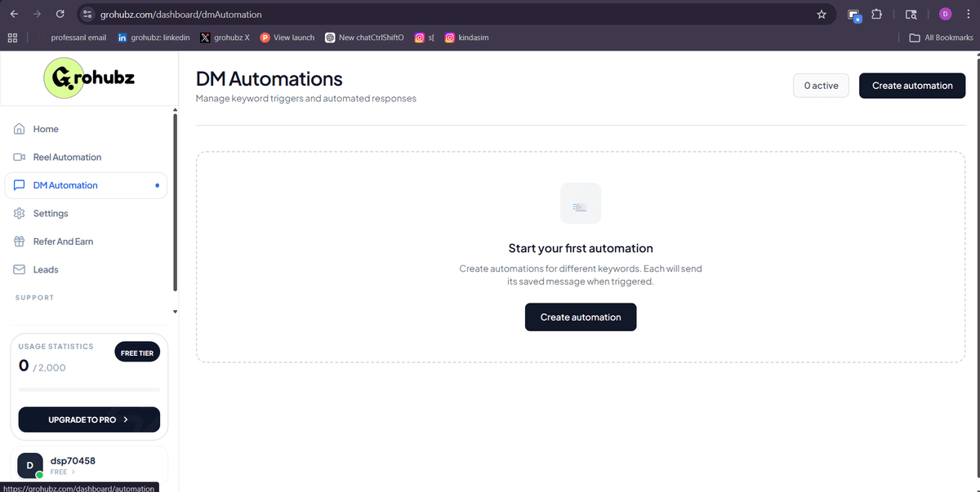Screen dimensions: 980x492
Task: Open the New chatCtrlShiftO bookmark
Action: coord(364,38)
